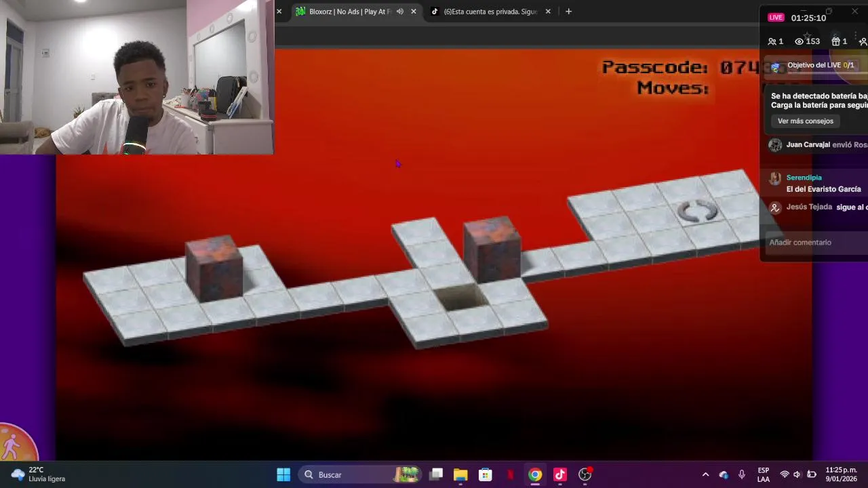Open Objetivo del LIVE goal bar
The width and height of the screenshot is (868, 488).
pyautogui.click(x=814, y=66)
